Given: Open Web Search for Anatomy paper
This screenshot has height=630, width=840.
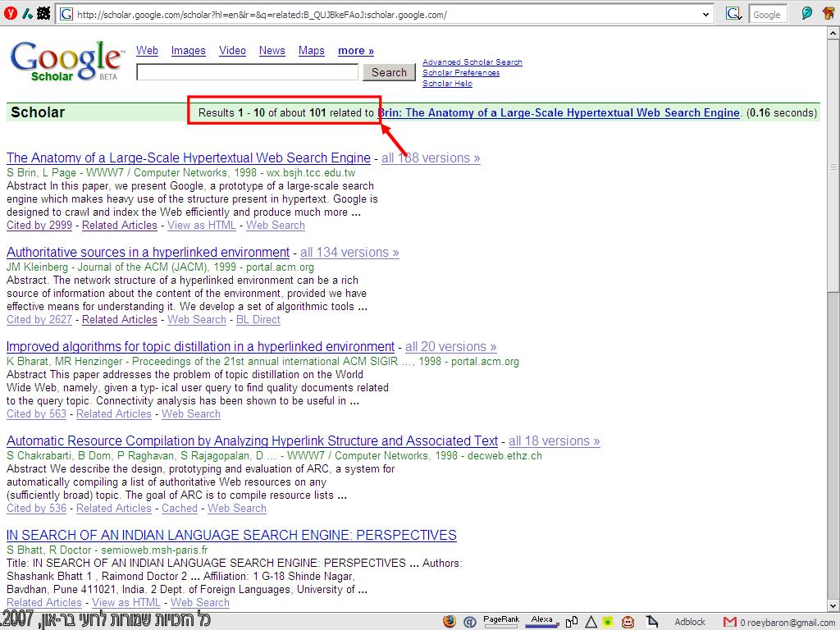Looking at the screenshot, I should pyautogui.click(x=276, y=226).
